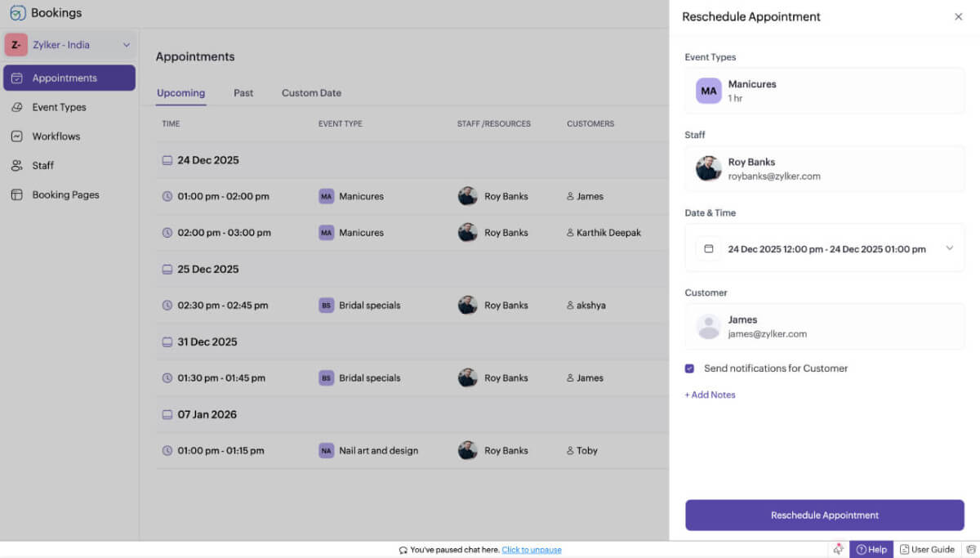This screenshot has height=558, width=980.
Task: Open Booking Pages in the sidebar
Action: pos(65,195)
